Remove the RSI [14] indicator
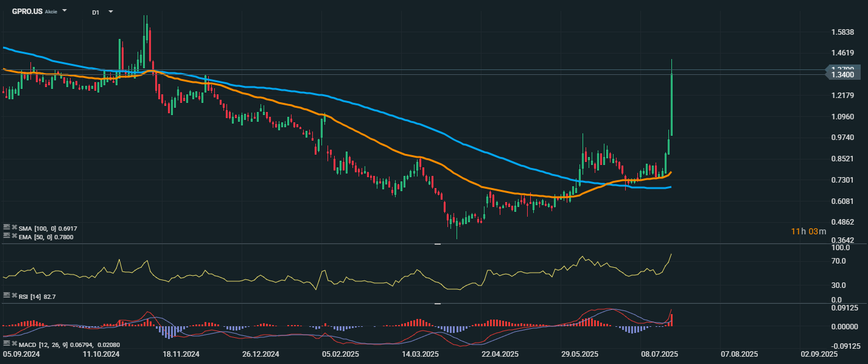The width and height of the screenshot is (868, 364). (14, 295)
